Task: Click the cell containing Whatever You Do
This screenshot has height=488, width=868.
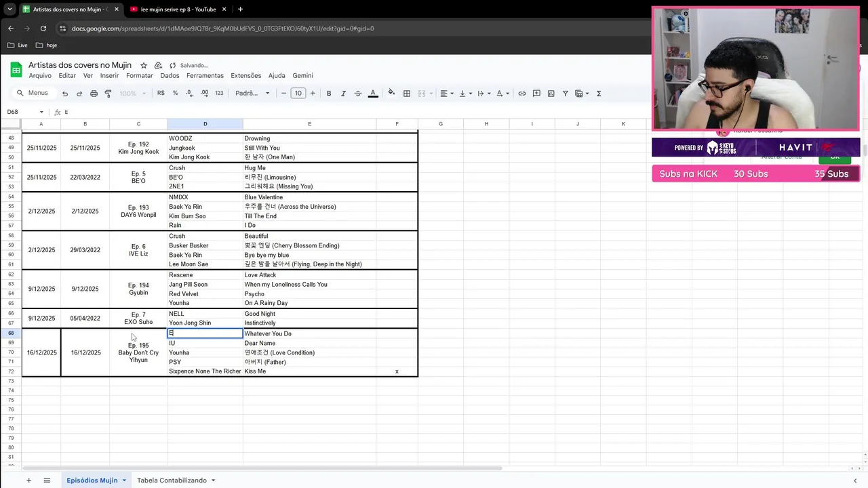Action: click(310, 333)
